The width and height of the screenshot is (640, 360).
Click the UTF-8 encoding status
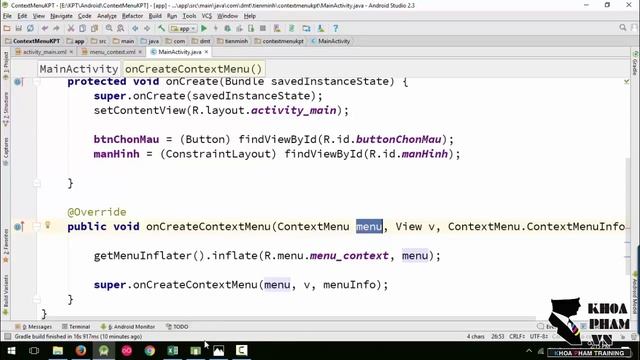[539, 336]
